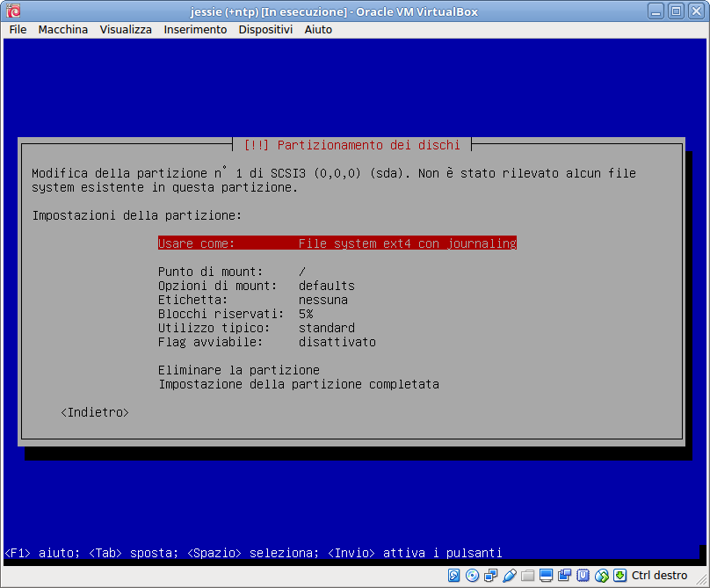Click the mouse integration status icon
Viewport: 710px width, 588px height.
pyautogui.click(x=602, y=576)
